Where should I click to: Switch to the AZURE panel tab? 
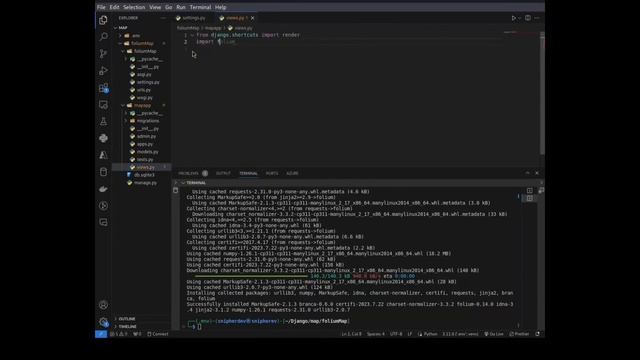tap(292, 173)
